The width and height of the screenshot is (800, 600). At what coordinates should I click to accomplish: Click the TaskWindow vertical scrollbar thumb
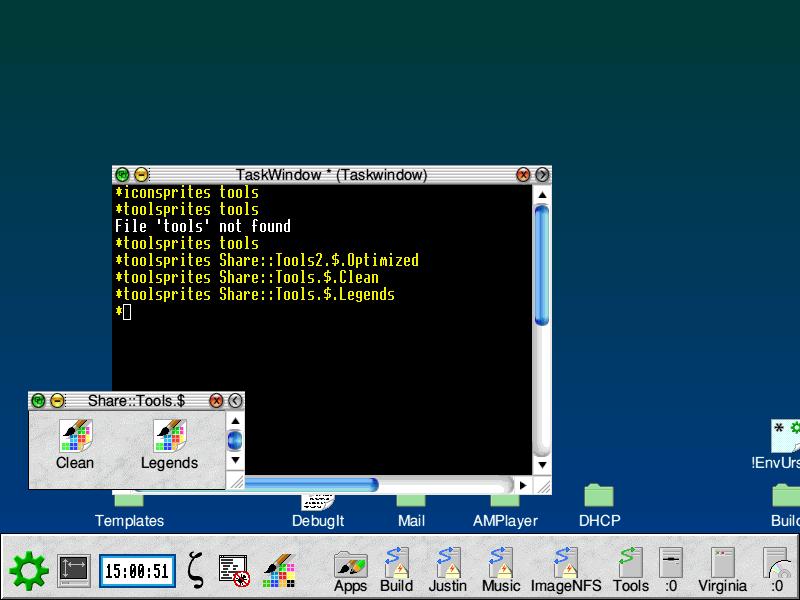click(542, 264)
